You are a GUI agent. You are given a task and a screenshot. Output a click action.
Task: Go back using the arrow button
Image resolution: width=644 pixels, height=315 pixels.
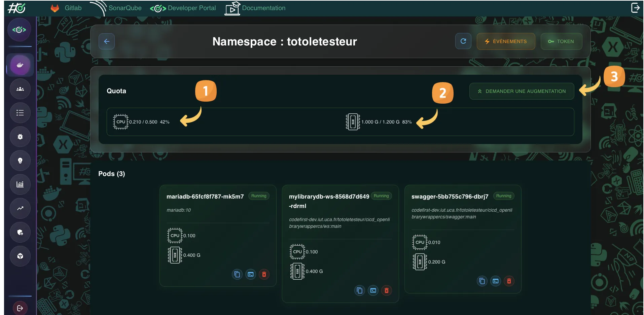106,41
